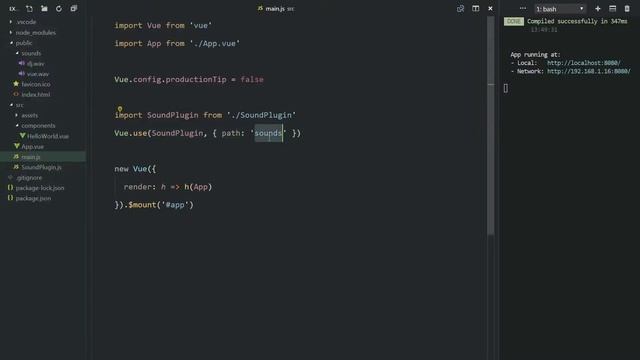Collapse the public folder

tap(24, 43)
